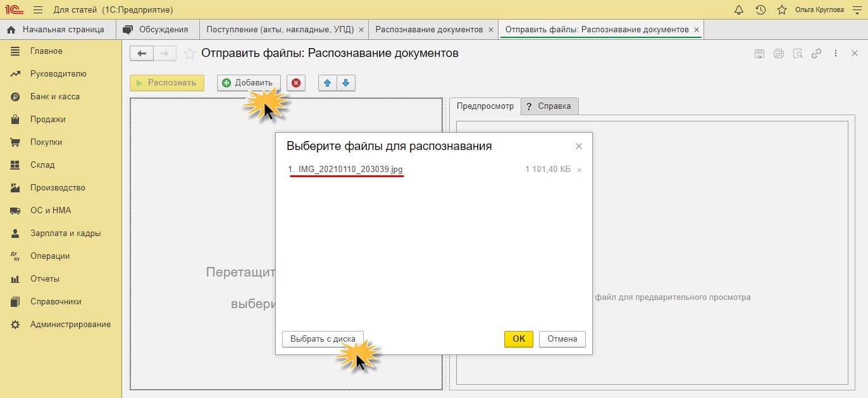Open Отчеты section in sidebar
The height and width of the screenshot is (398, 868).
[61, 279]
